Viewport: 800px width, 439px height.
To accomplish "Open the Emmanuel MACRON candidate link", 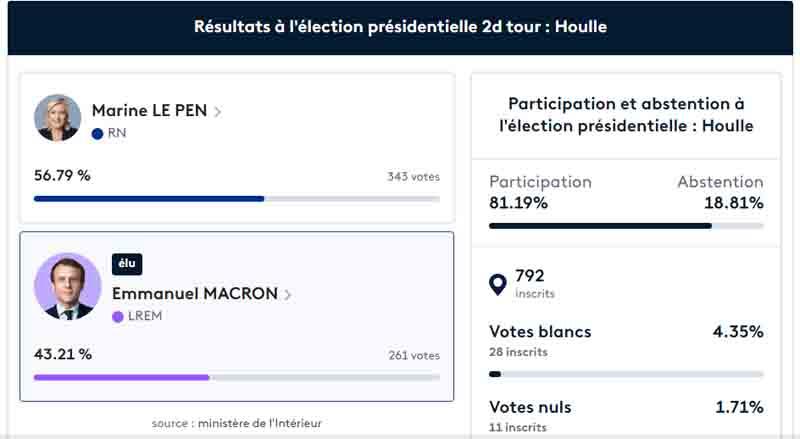I will (195, 294).
